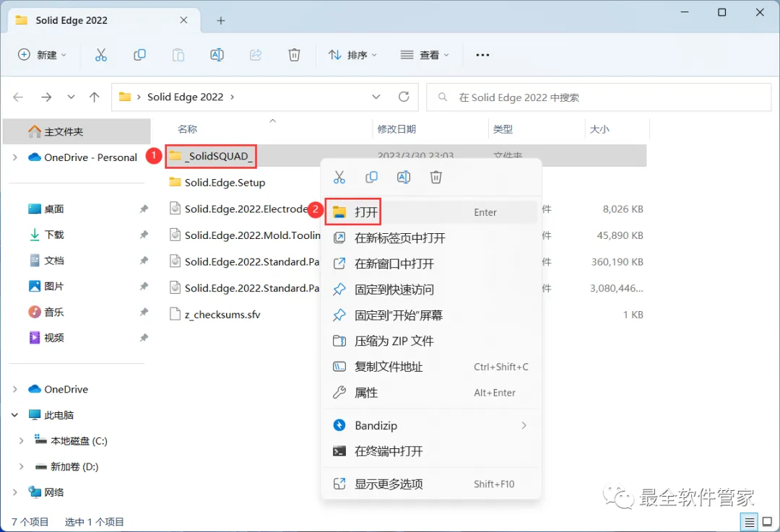Open the address bar history dropdown
The width and height of the screenshot is (780, 532).
pos(376,97)
